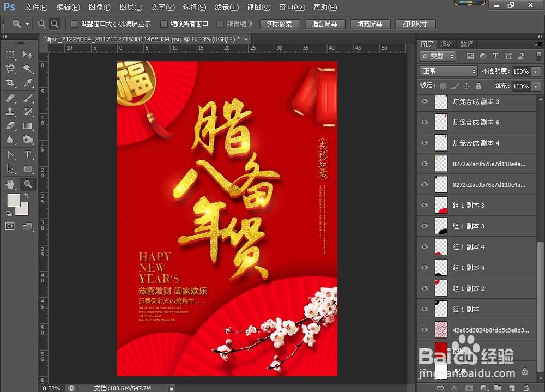Image resolution: width=545 pixels, height=392 pixels.
Task: Expand the toolbox double-arrow
Action: (x=4, y=37)
